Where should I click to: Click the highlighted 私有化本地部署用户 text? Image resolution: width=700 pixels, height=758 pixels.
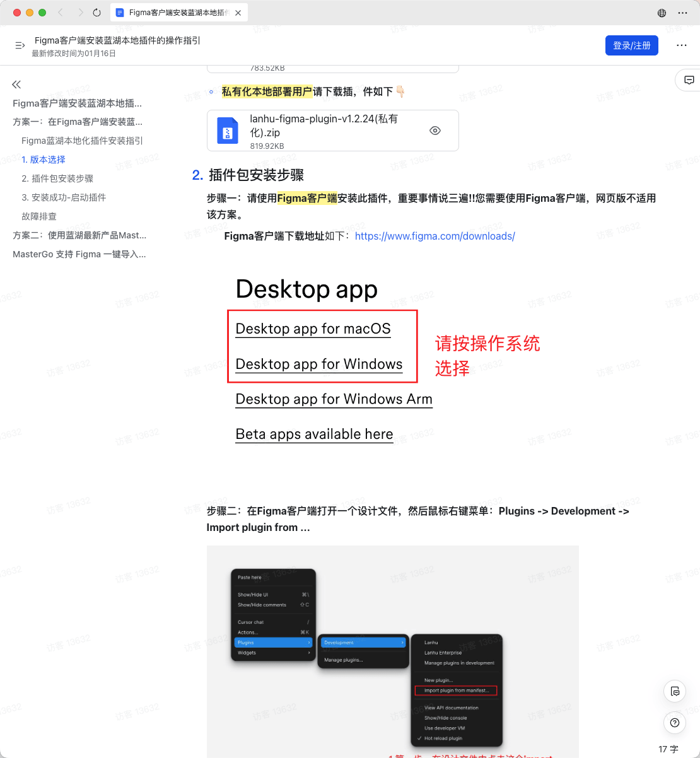(x=267, y=91)
